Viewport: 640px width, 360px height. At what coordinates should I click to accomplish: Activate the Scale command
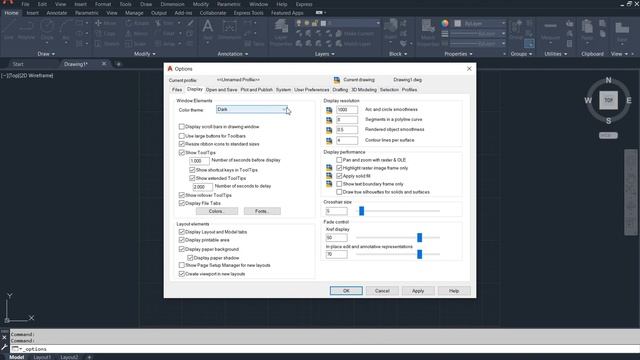pyautogui.click(x=137, y=43)
